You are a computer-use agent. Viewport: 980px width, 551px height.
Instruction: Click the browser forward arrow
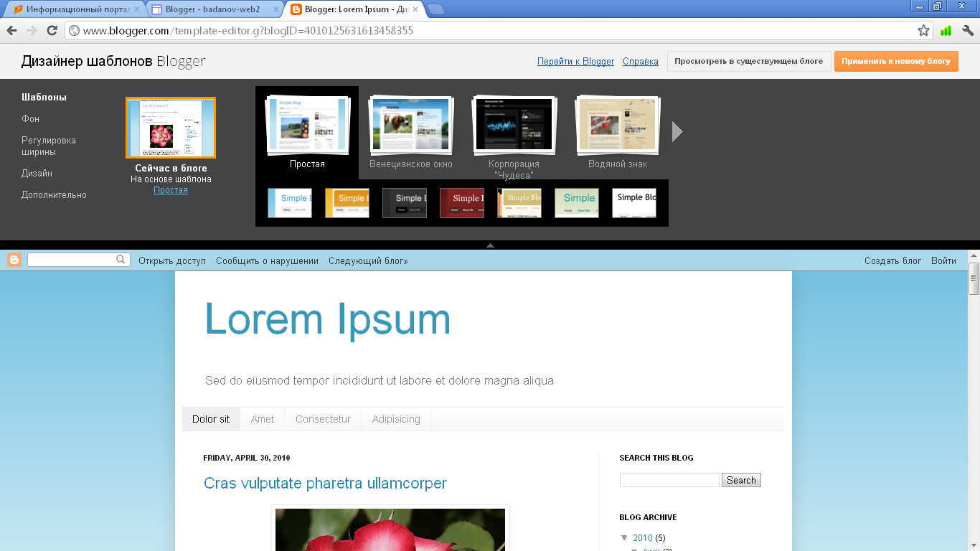32,31
